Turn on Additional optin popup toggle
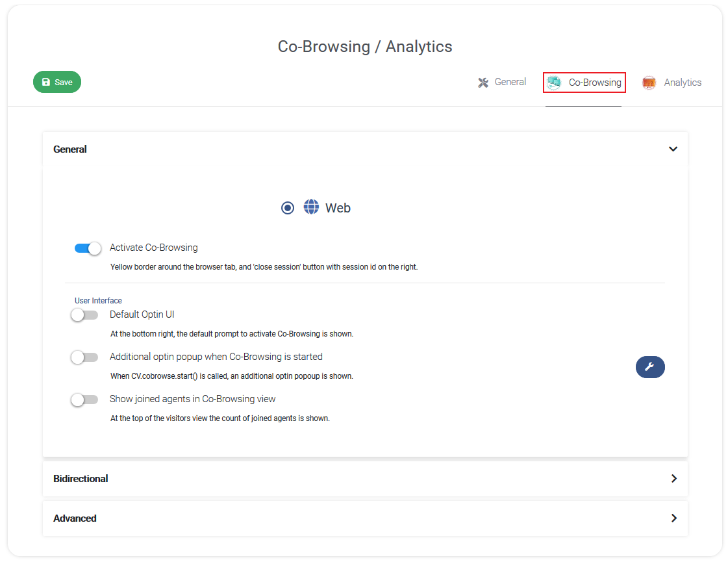Image resolution: width=728 pixels, height=562 pixels. 84,357
